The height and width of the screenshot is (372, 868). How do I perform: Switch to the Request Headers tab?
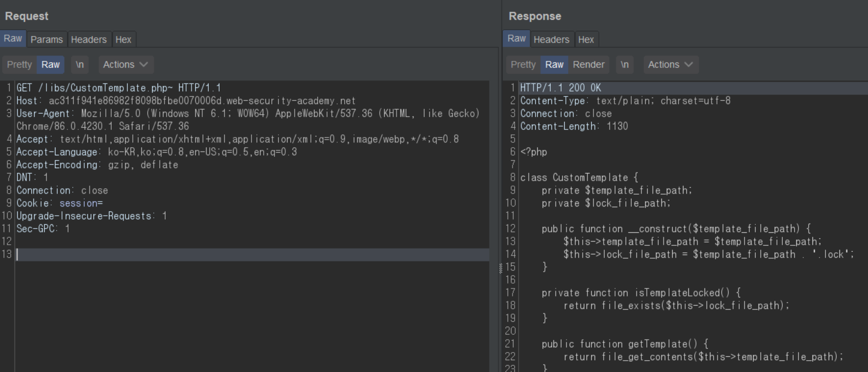(88, 39)
